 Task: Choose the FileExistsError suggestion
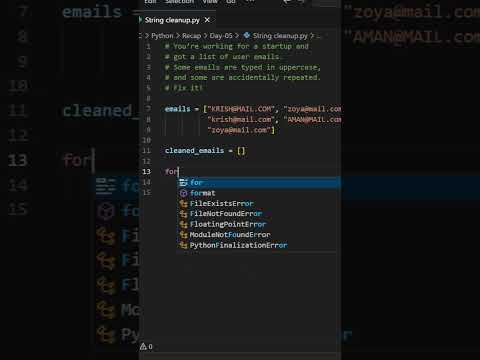coord(259,203)
